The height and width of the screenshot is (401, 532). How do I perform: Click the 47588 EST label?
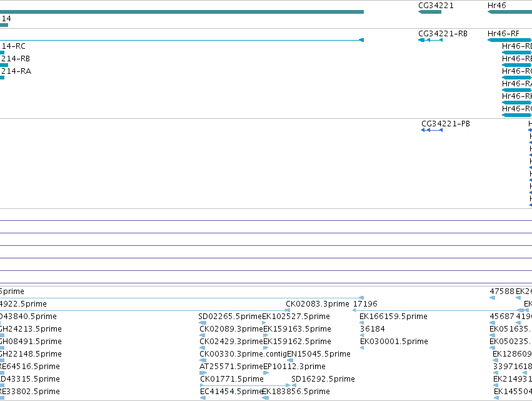[x=502, y=292]
